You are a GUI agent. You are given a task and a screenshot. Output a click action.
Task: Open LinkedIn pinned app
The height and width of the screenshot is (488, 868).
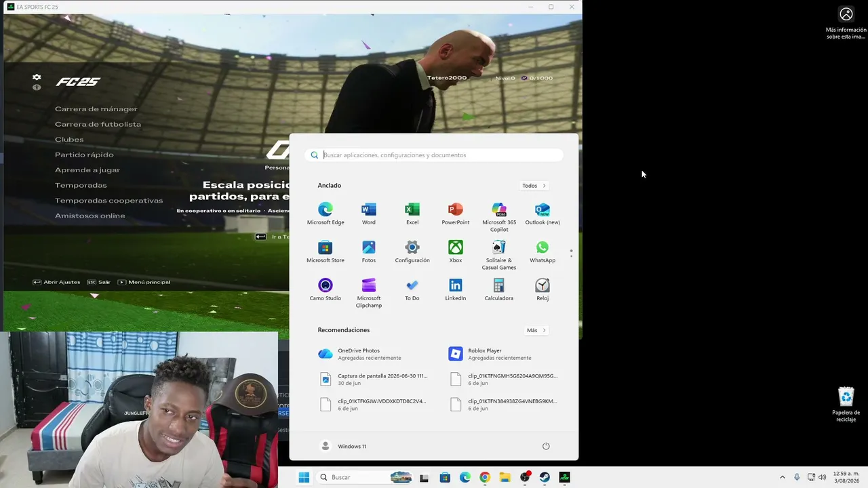pyautogui.click(x=456, y=290)
